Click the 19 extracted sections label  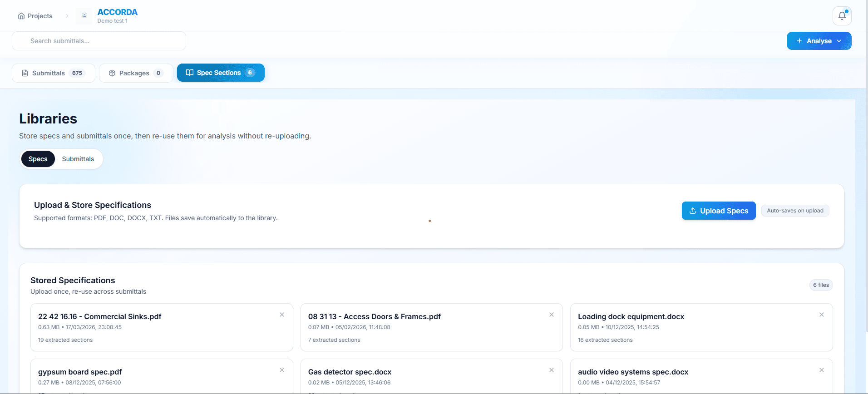click(x=65, y=340)
